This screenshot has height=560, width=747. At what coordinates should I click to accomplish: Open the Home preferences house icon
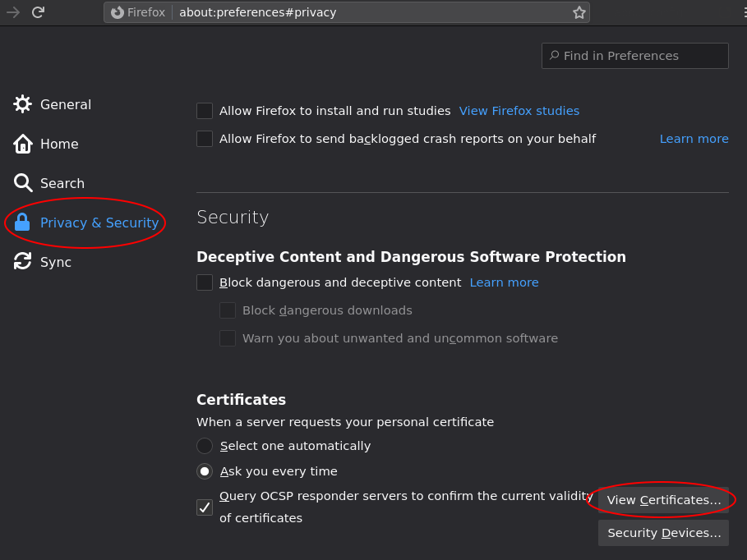22,144
